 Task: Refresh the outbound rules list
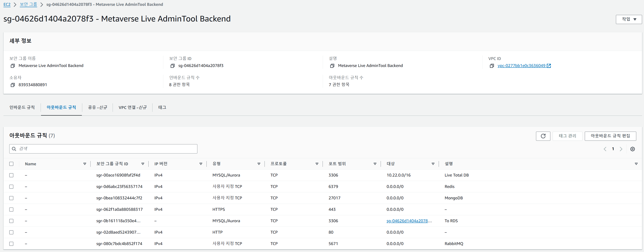(x=543, y=136)
